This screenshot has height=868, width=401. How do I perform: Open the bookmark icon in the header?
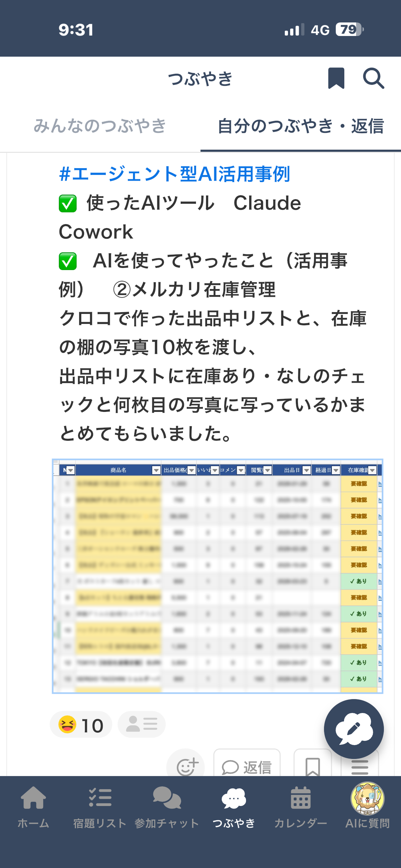point(336,78)
